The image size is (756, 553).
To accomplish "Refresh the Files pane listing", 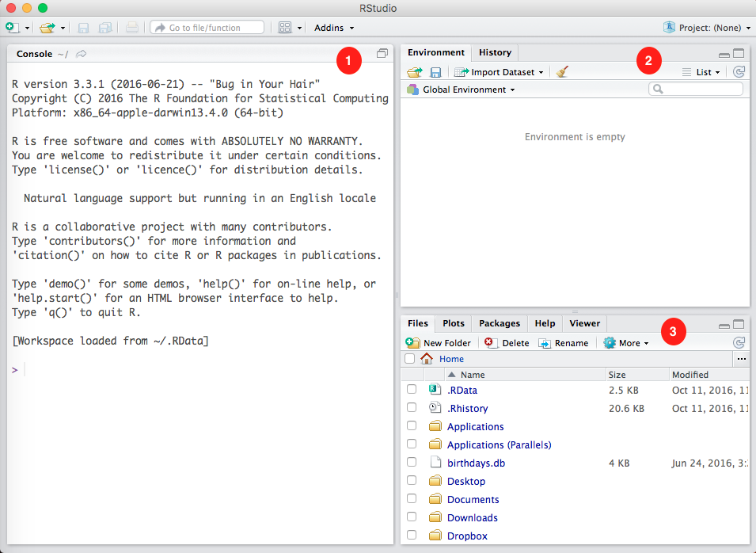I will click(739, 343).
